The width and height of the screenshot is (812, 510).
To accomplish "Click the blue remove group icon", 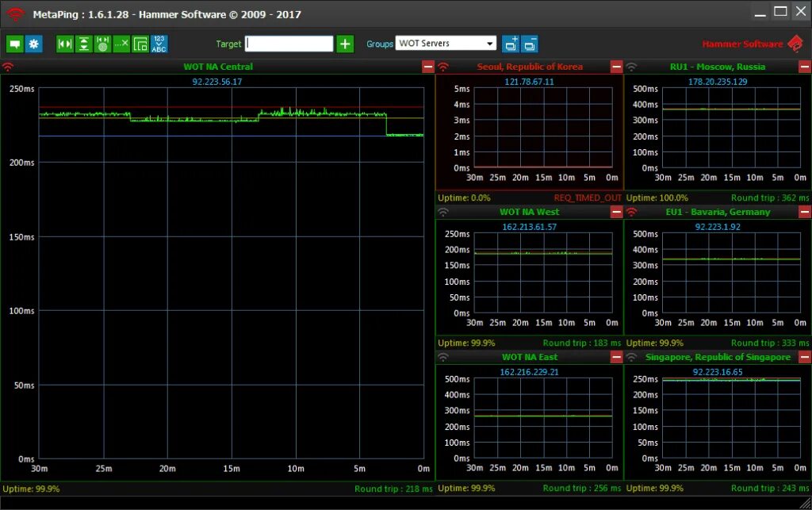I will (x=530, y=44).
